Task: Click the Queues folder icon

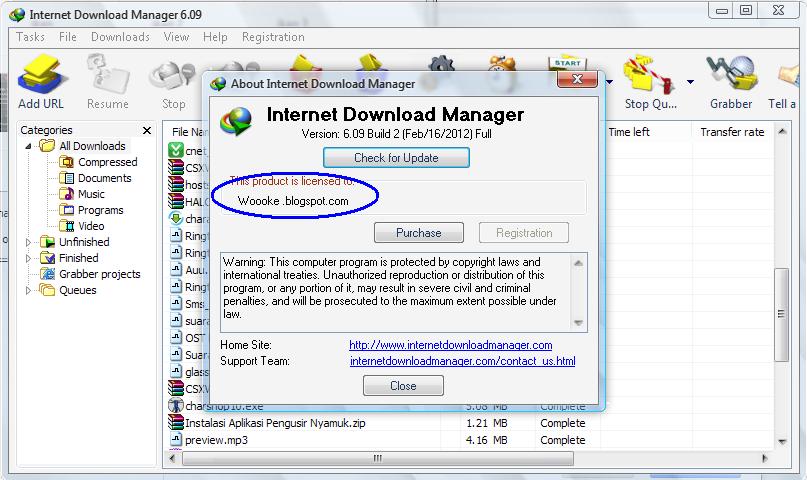Action: point(47,290)
